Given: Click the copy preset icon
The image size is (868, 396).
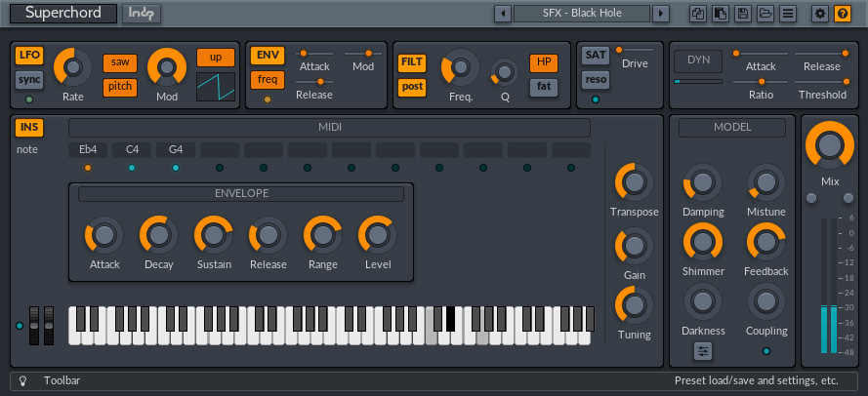Looking at the screenshot, I should [x=697, y=14].
